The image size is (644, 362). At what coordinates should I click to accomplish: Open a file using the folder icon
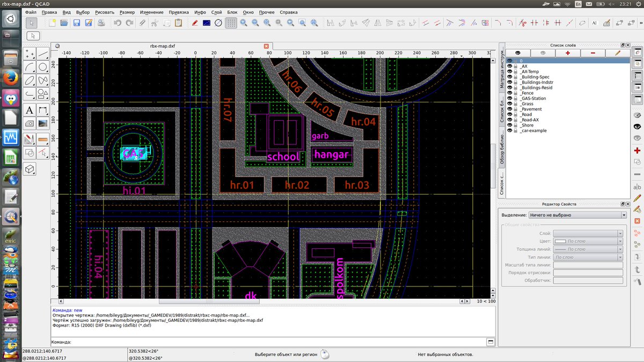coord(64,23)
